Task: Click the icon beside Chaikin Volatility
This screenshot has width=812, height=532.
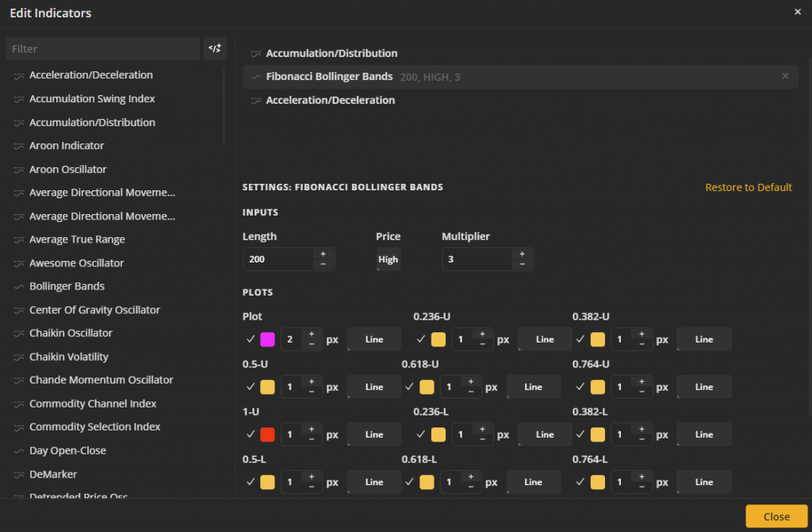Action: [18, 357]
